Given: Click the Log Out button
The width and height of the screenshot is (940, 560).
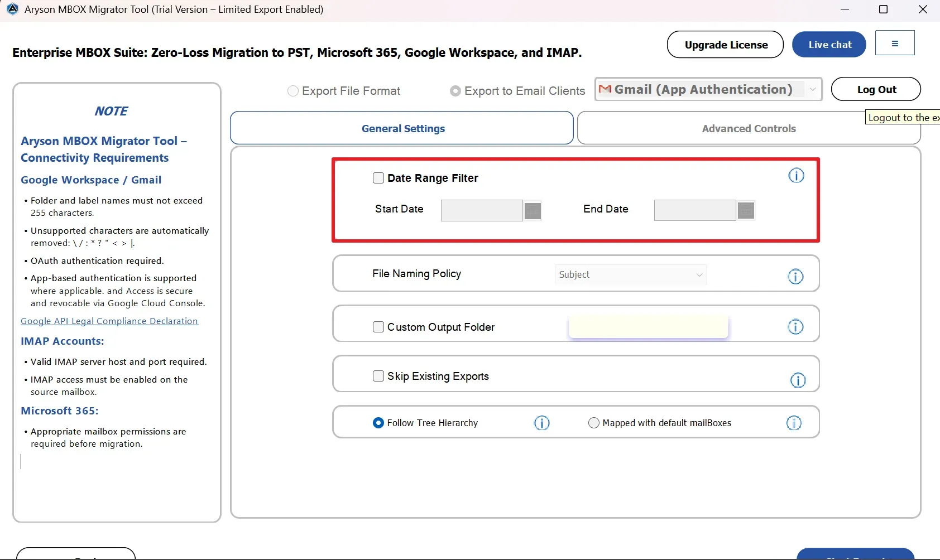Looking at the screenshot, I should (876, 89).
